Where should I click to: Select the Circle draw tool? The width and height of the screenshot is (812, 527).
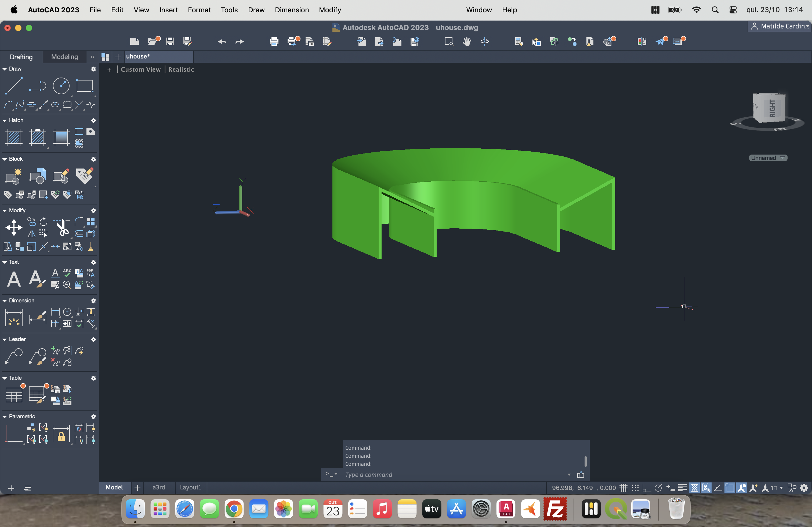61,86
